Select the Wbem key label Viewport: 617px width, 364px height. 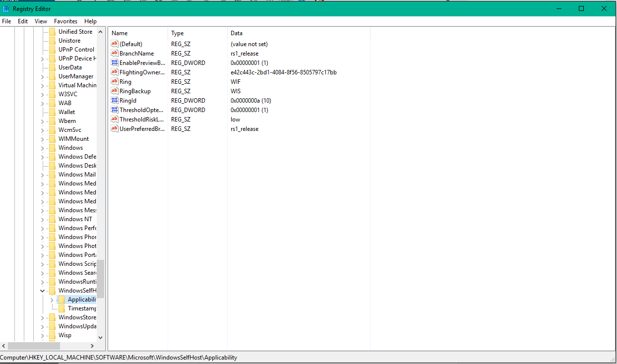pos(67,121)
